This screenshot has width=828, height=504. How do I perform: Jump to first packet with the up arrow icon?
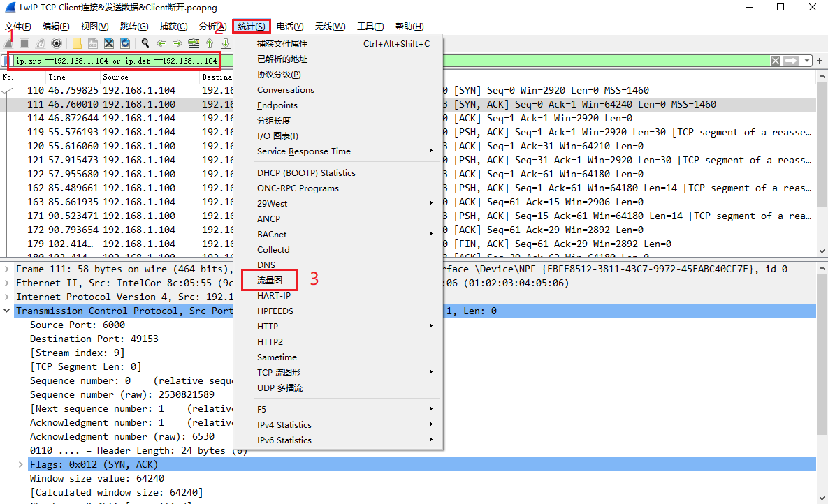click(x=210, y=43)
